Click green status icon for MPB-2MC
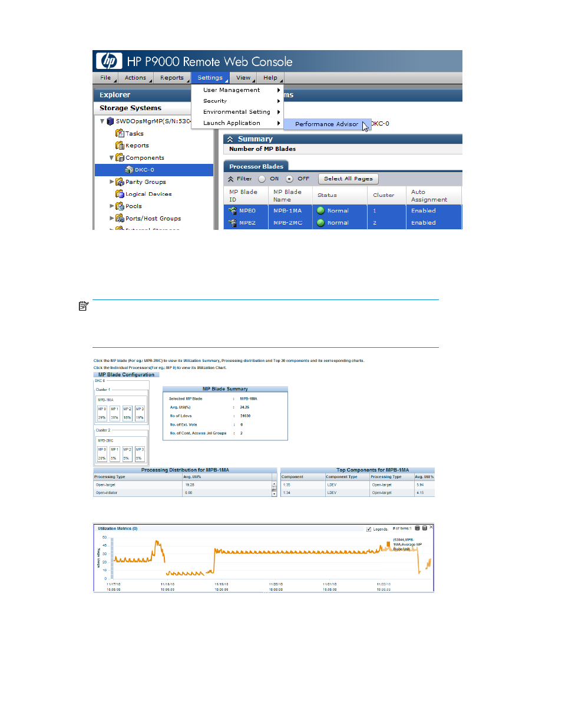Screen dimensions: 562x728 [321, 223]
